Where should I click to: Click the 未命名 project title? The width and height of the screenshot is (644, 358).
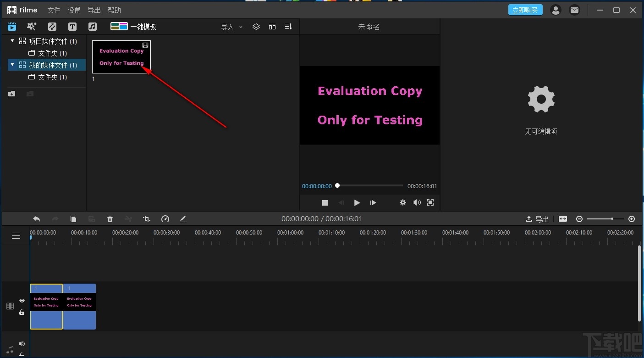tap(369, 27)
